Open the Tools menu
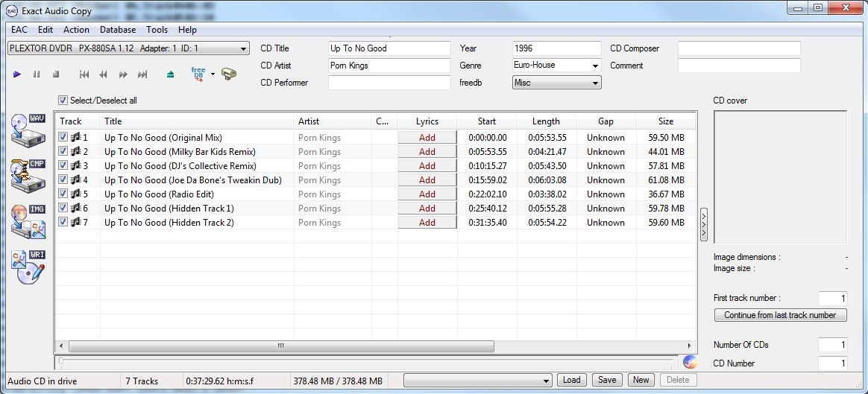Screen dimensions: 868x394 click(x=157, y=30)
